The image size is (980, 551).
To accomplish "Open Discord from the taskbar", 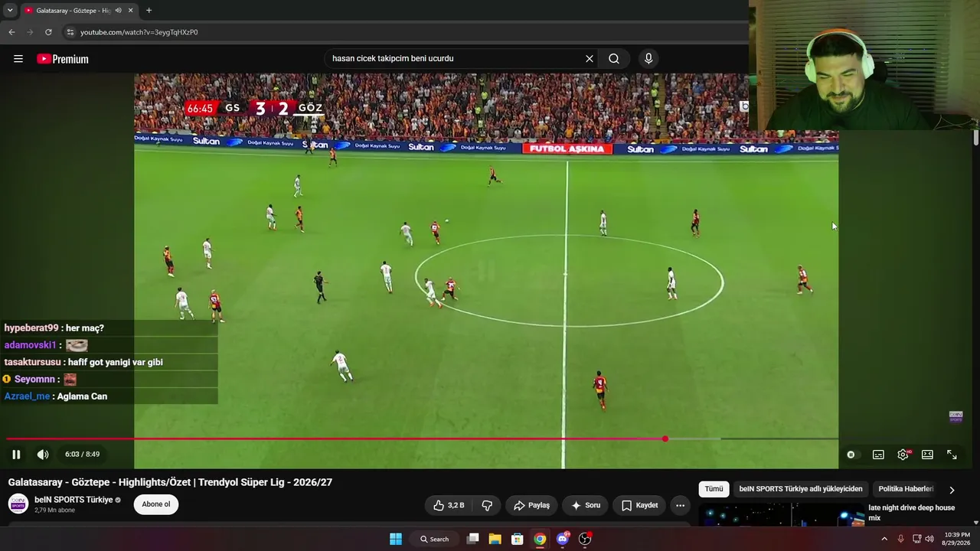I will [563, 539].
